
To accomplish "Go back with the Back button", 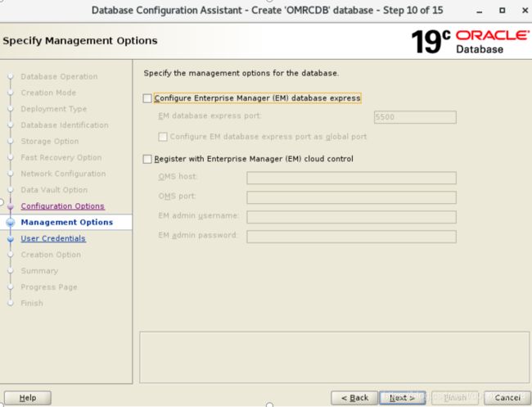I will (354, 398).
